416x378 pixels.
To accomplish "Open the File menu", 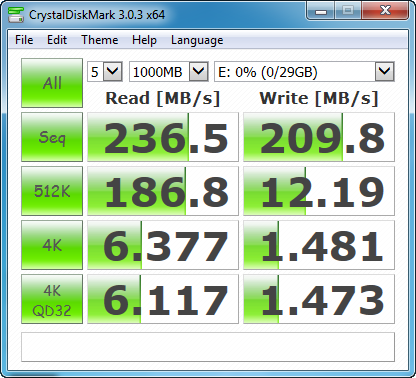I will pos(24,40).
